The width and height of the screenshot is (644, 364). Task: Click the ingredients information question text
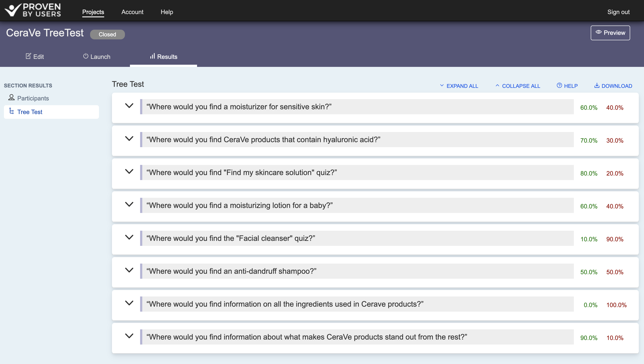point(285,304)
